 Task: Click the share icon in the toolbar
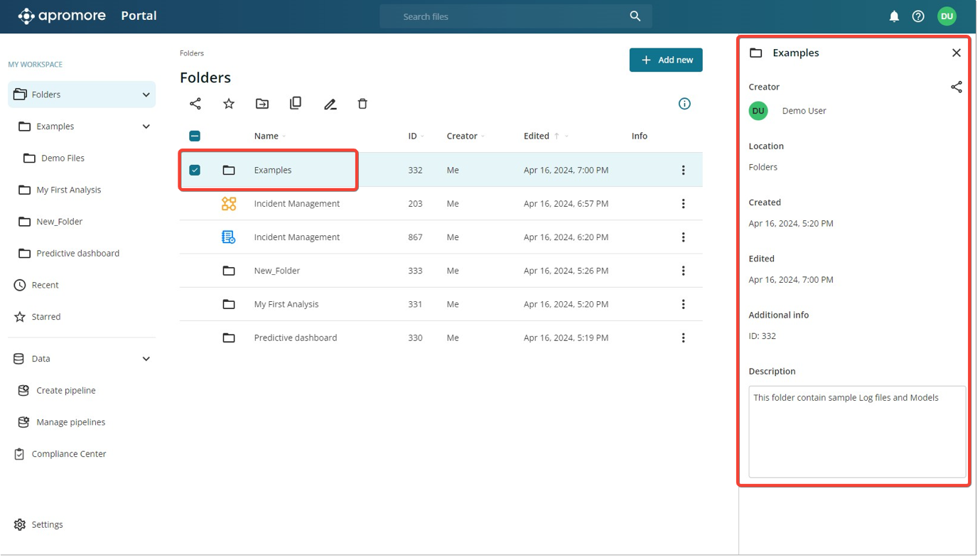pos(195,104)
